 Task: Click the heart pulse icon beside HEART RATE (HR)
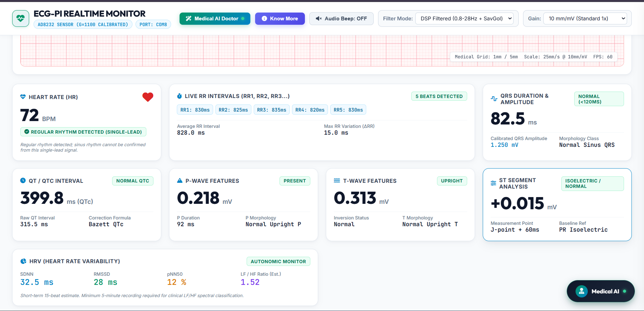click(x=23, y=97)
